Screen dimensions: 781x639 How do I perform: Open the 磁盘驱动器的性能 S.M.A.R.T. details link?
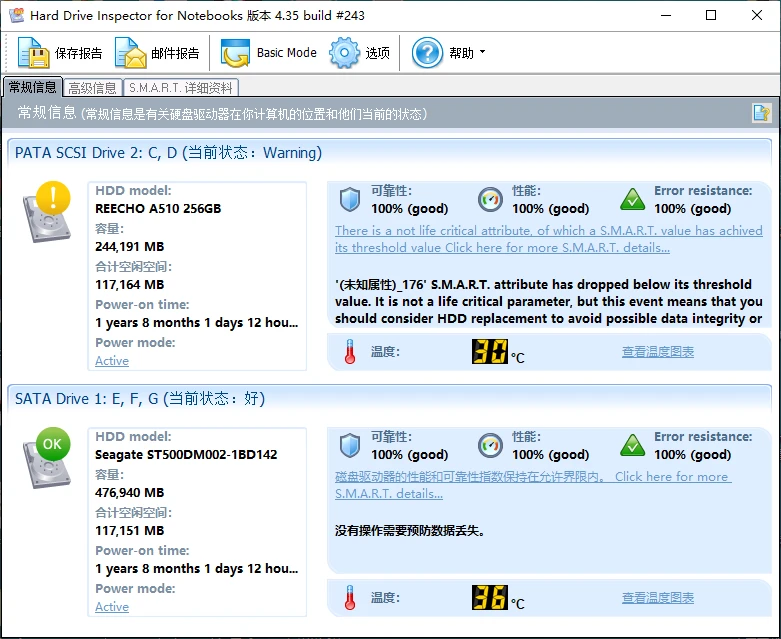[x=533, y=485]
